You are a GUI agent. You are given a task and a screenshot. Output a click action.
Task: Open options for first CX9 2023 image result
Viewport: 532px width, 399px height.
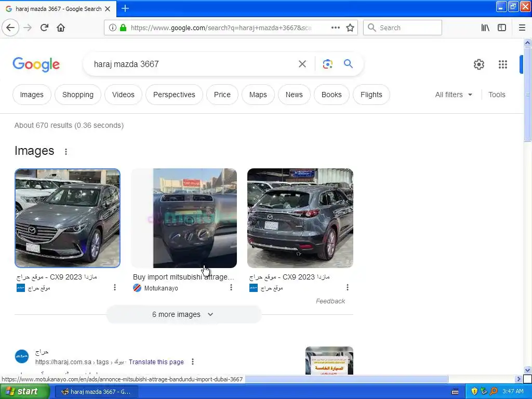115,287
